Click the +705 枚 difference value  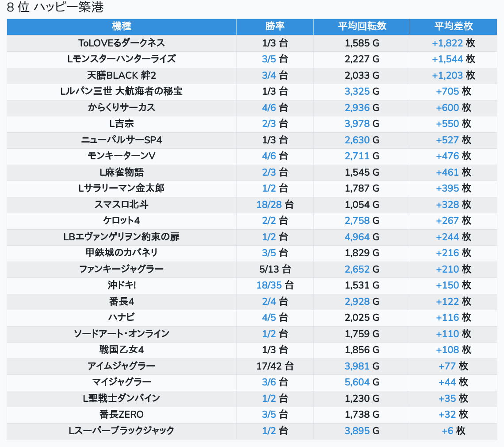click(x=454, y=92)
